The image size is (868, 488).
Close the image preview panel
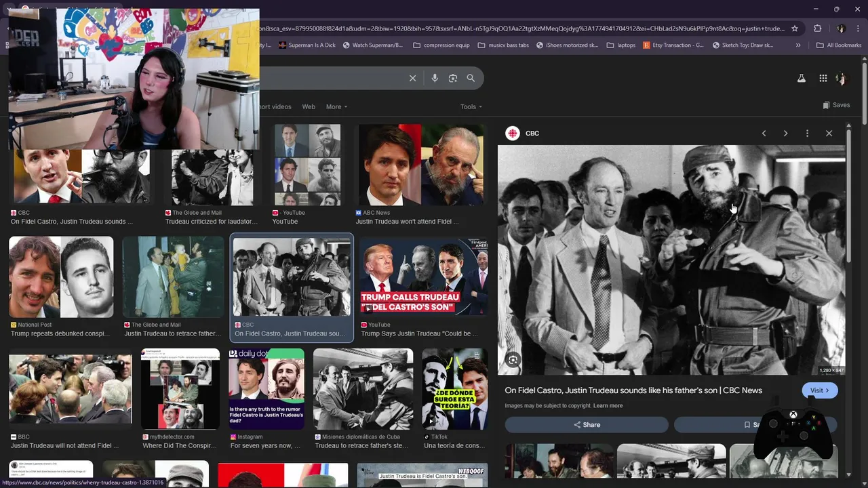pyautogui.click(x=829, y=134)
